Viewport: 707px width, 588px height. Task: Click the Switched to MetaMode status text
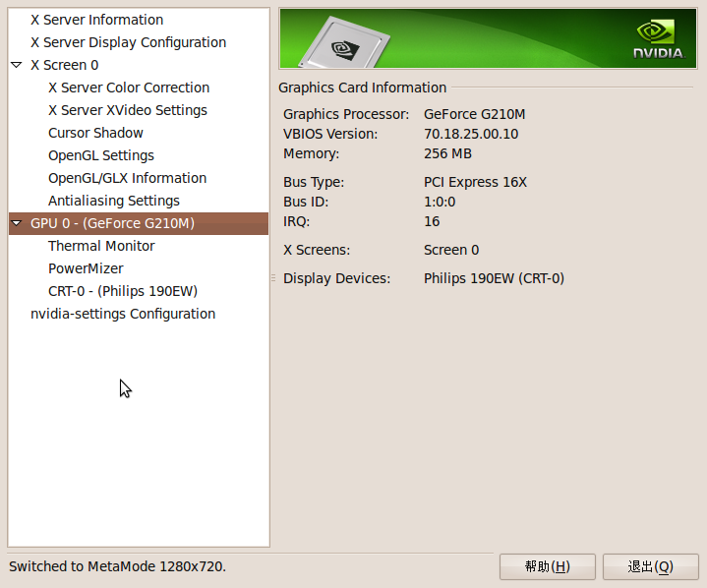point(117,566)
